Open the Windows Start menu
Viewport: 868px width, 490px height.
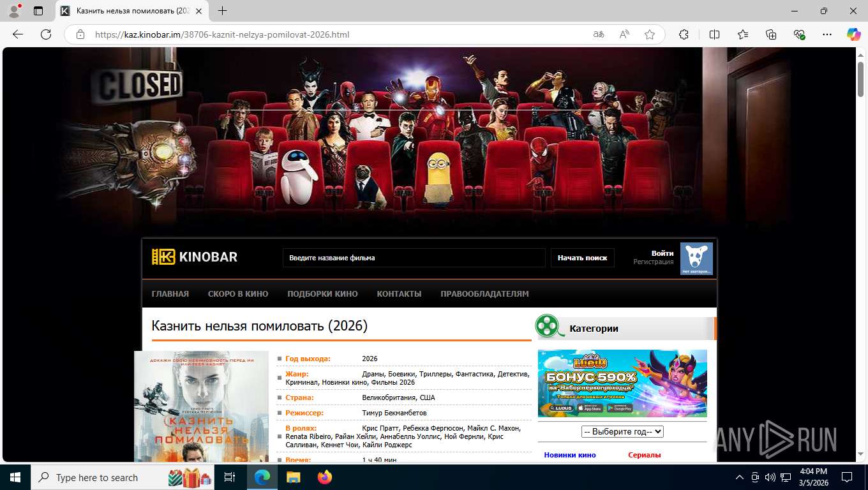(15, 477)
